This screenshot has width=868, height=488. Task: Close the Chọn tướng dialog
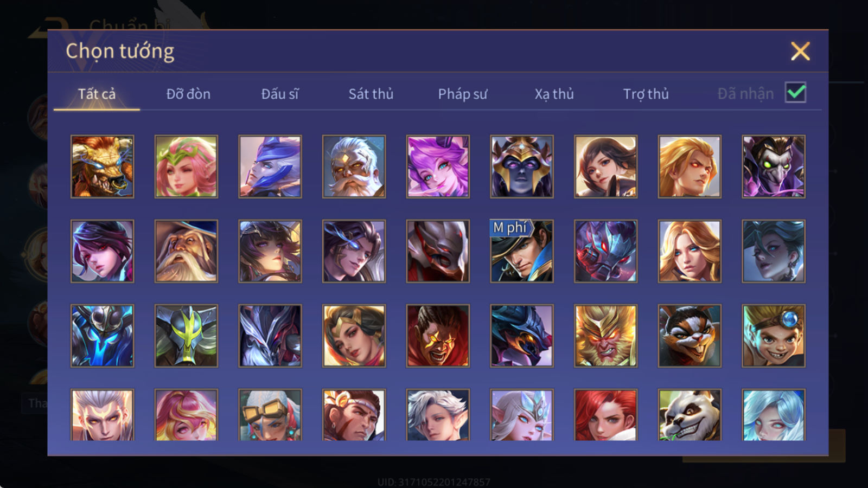click(x=800, y=52)
